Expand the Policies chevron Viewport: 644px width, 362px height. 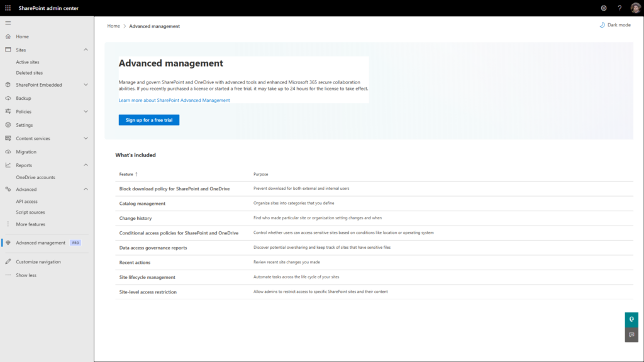86,111
